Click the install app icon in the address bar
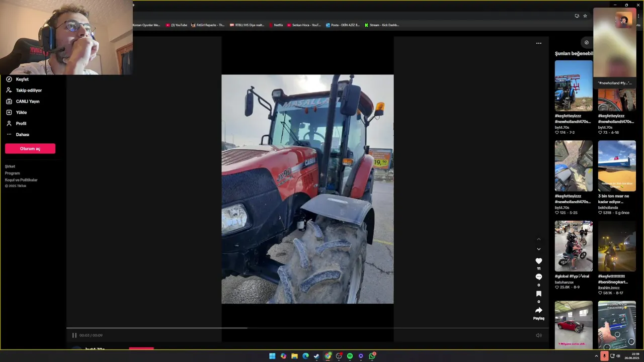This screenshot has height=362, width=644. point(577,16)
